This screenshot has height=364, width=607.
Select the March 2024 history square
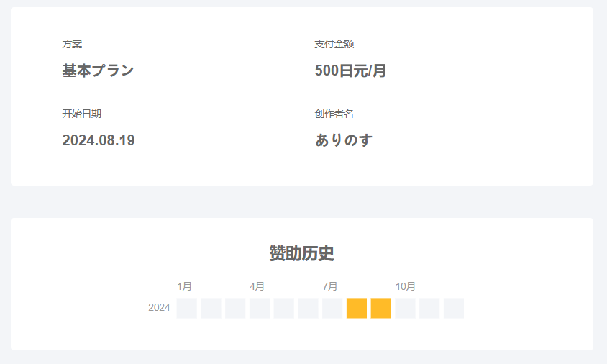(235, 308)
